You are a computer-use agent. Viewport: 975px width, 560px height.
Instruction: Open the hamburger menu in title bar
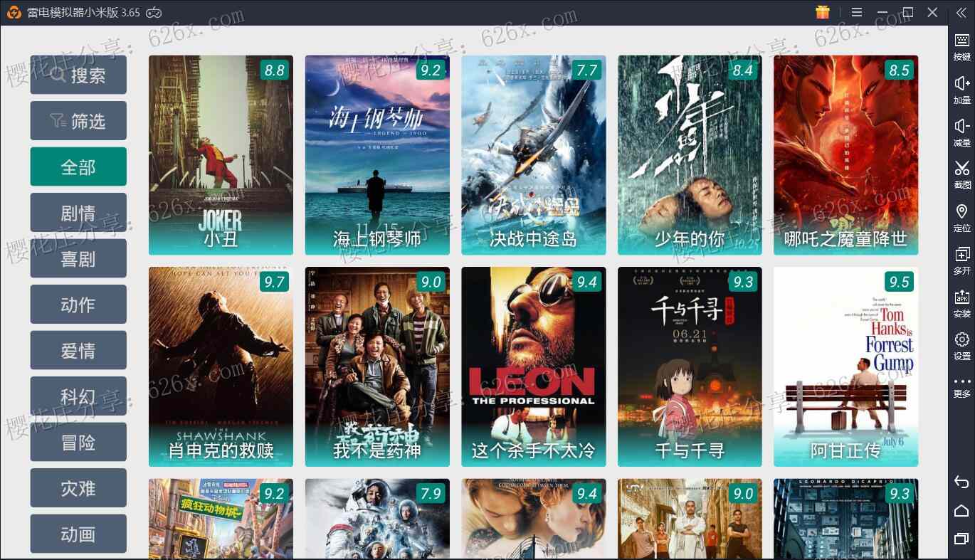coord(857,12)
